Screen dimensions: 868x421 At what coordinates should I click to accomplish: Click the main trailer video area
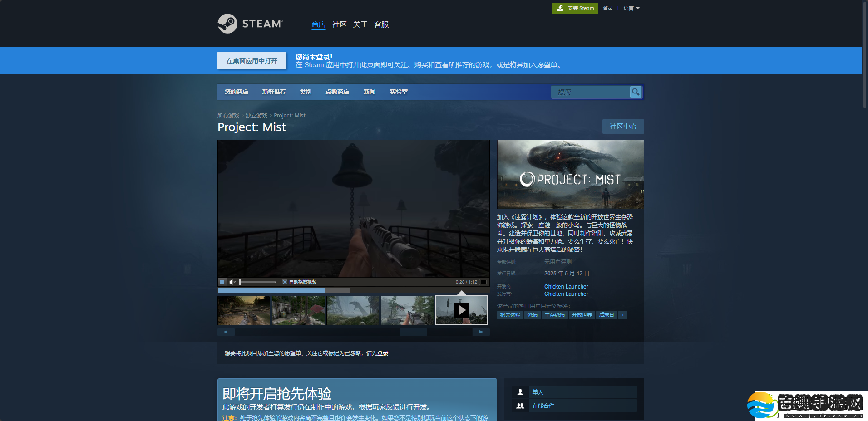pyautogui.click(x=354, y=209)
